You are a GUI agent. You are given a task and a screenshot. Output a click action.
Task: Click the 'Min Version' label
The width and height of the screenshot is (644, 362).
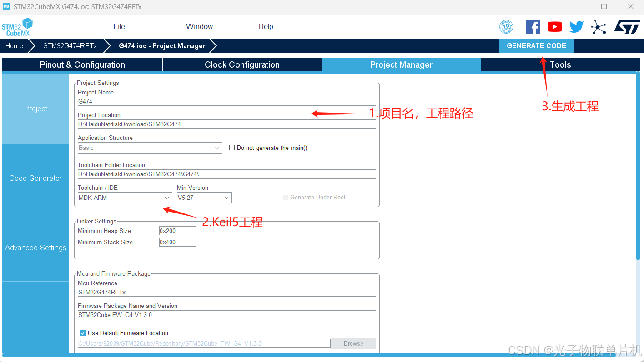[192, 188]
